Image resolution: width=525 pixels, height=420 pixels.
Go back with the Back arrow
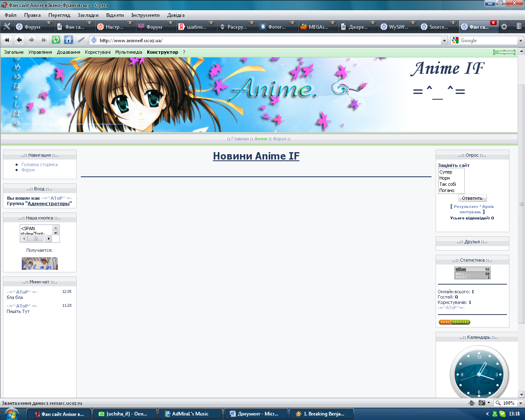19,40
